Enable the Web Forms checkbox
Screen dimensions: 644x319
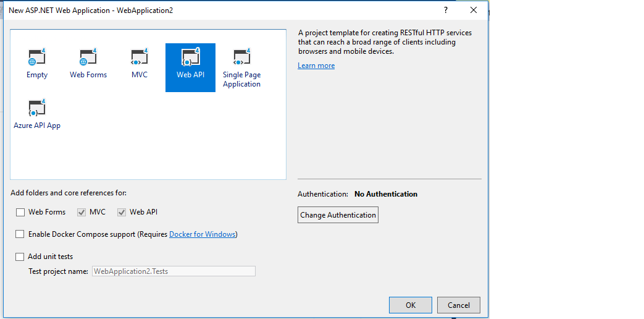tap(20, 212)
